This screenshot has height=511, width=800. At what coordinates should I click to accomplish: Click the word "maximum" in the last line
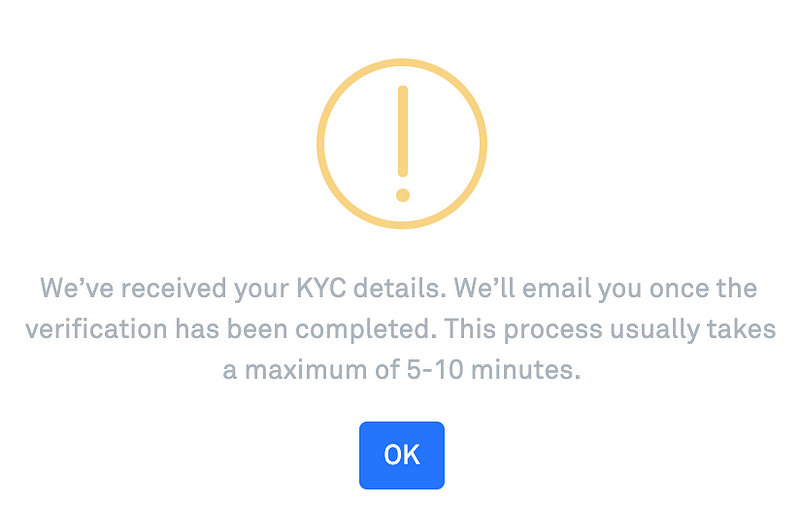tap(306, 370)
